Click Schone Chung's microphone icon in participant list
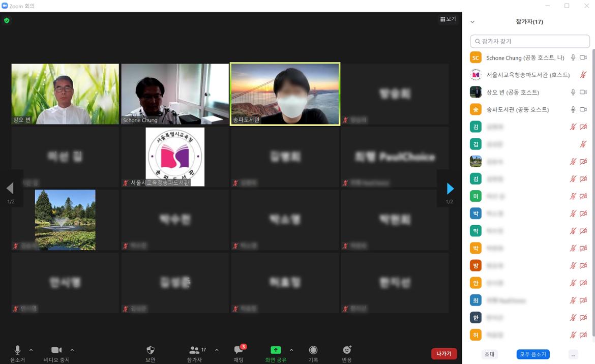 click(573, 57)
